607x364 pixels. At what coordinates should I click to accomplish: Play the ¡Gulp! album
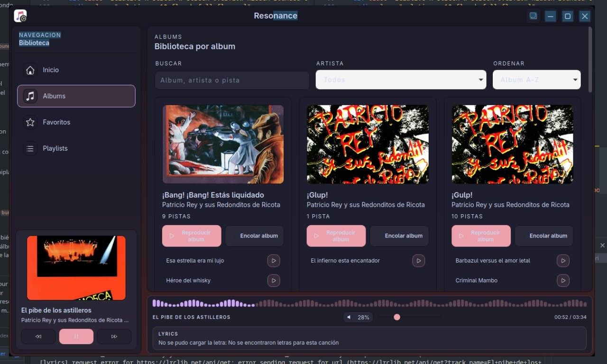pos(481,236)
